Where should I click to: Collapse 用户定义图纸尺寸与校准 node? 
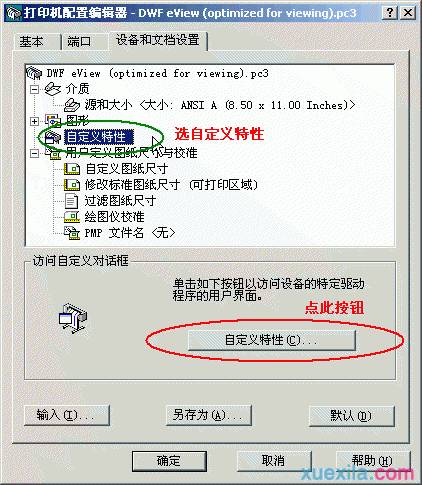point(34,153)
